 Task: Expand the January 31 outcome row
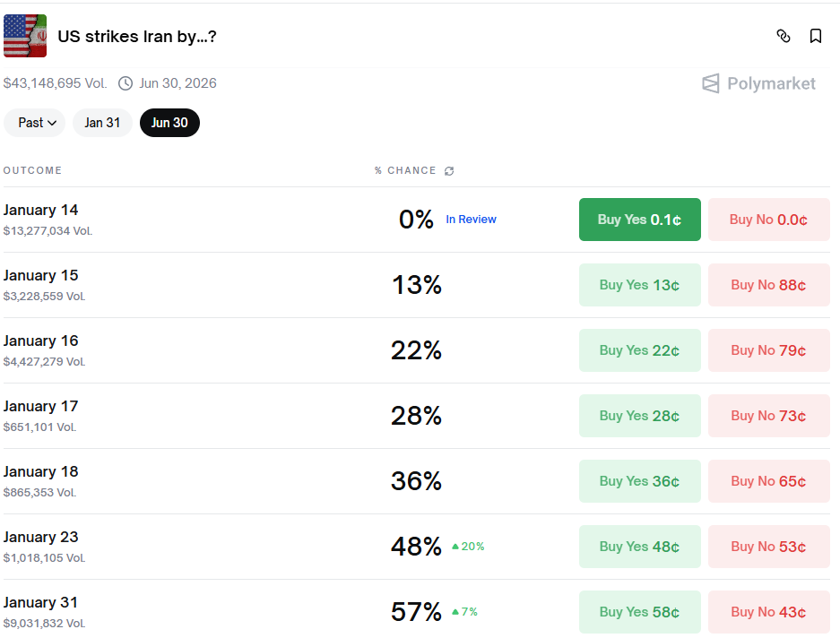tap(179, 612)
